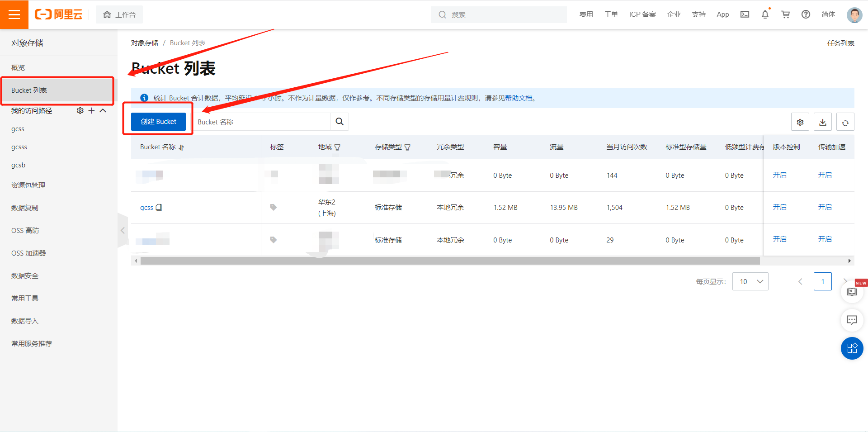Screen dimensions: 868x432
Task: Open the Cloud Shell terminal icon
Action: pos(745,14)
